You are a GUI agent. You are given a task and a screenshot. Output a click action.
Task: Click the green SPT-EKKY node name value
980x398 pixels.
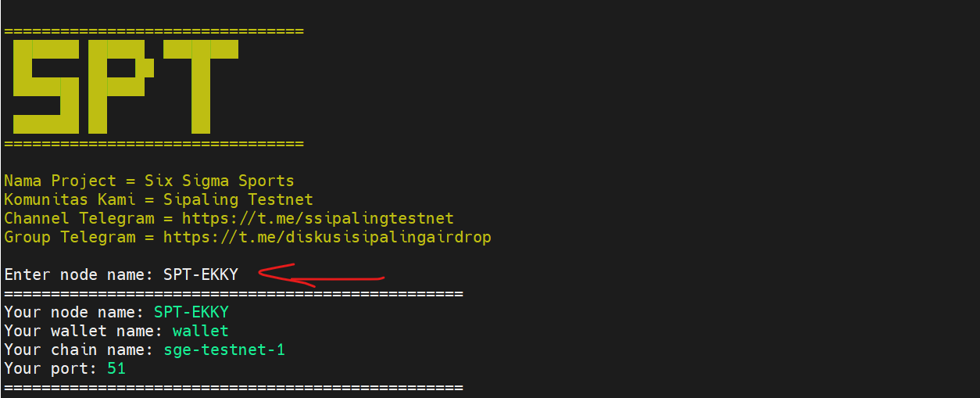pos(191,312)
